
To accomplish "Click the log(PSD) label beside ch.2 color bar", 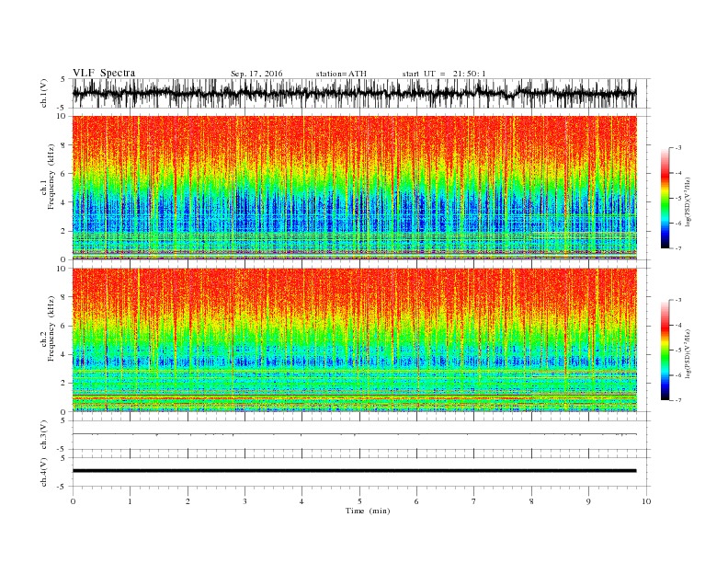I will point(688,353).
